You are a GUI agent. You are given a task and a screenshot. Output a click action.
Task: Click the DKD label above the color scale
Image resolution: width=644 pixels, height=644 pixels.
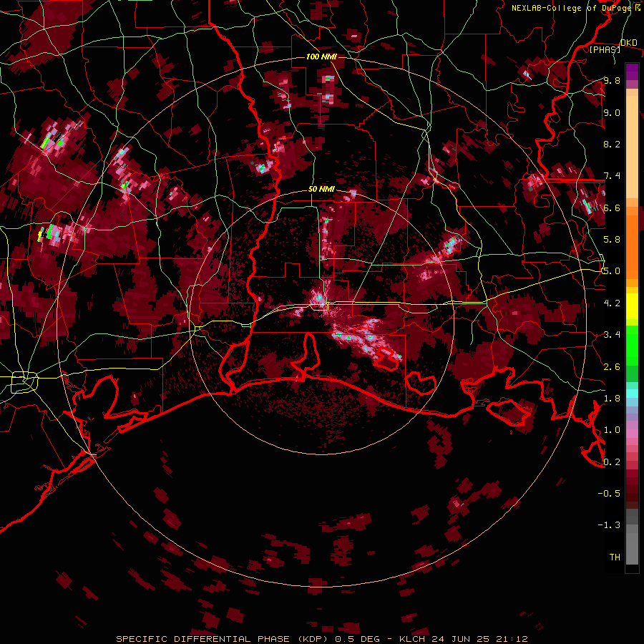(x=629, y=43)
